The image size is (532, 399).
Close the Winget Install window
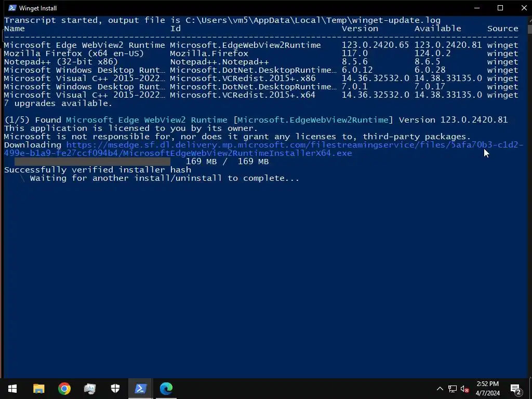point(524,8)
